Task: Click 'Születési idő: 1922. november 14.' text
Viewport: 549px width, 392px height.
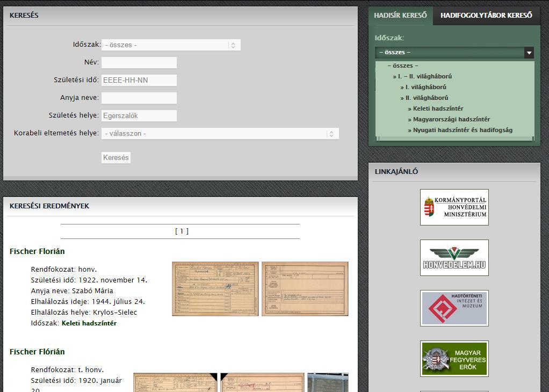Action: coord(89,280)
